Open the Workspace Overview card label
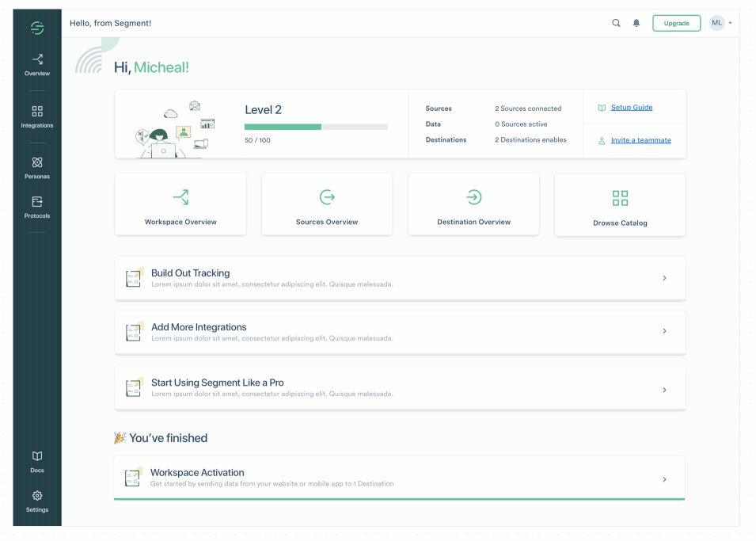The height and width of the screenshot is (541, 756). [180, 222]
